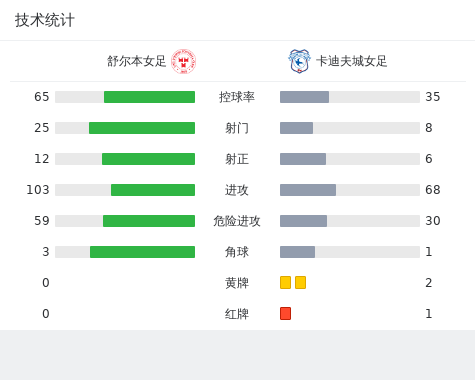Click the gray 控球率 bar for 卡迪夫城女足
Screen dimensions: 475x380
[304, 97]
